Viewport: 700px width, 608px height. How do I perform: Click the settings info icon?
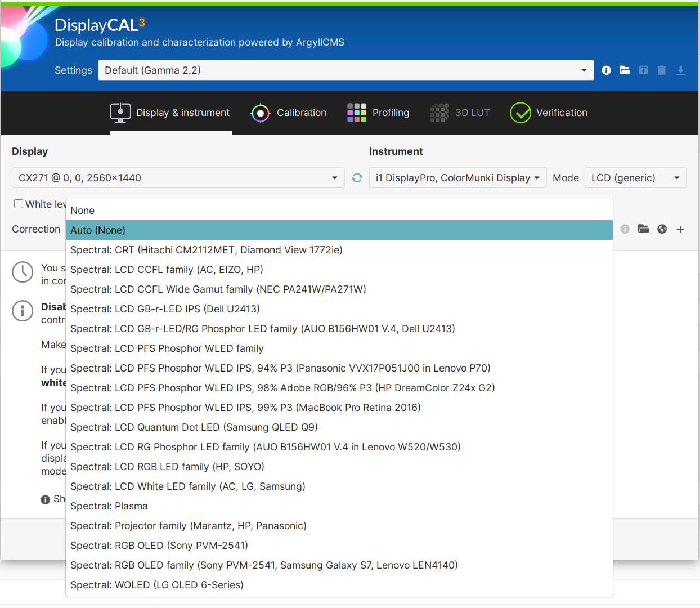[606, 70]
